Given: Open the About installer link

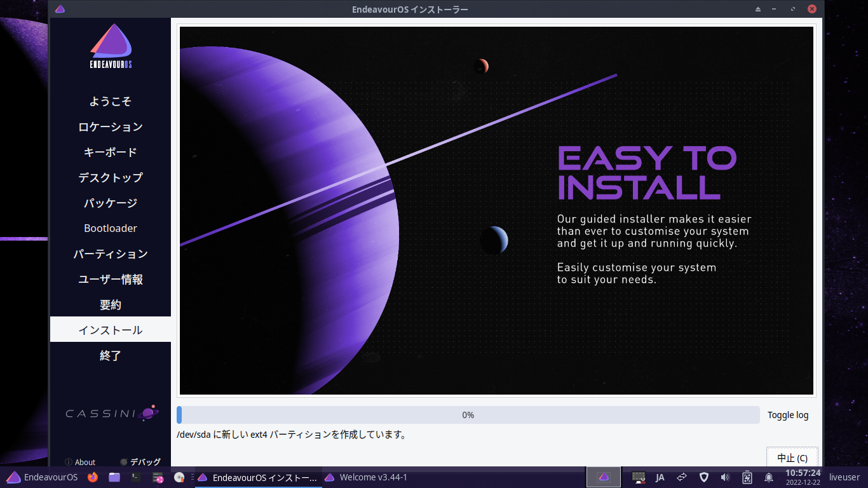Looking at the screenshot, I should click(x=80, y=463).
